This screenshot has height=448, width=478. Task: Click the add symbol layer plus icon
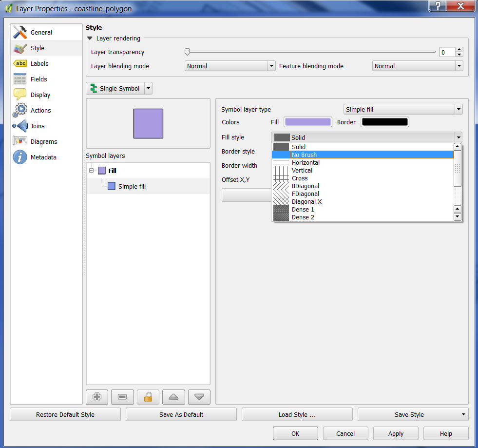click(97, 397)
